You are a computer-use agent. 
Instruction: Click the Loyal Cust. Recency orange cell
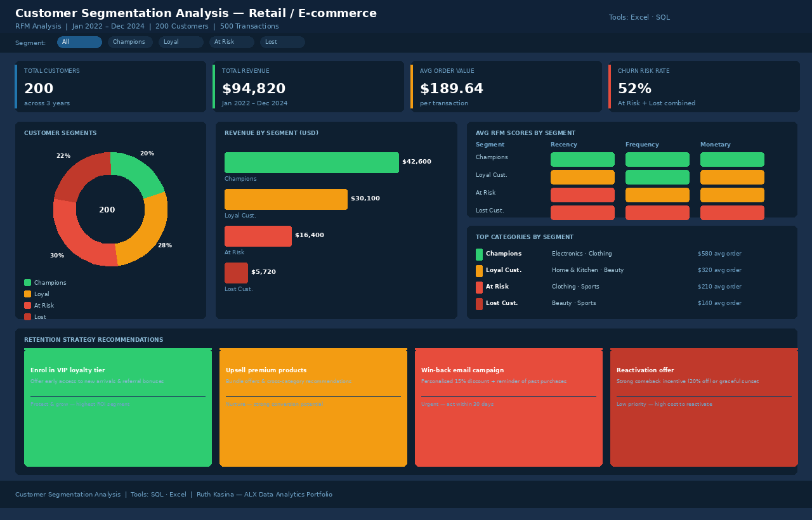[582, 178]
